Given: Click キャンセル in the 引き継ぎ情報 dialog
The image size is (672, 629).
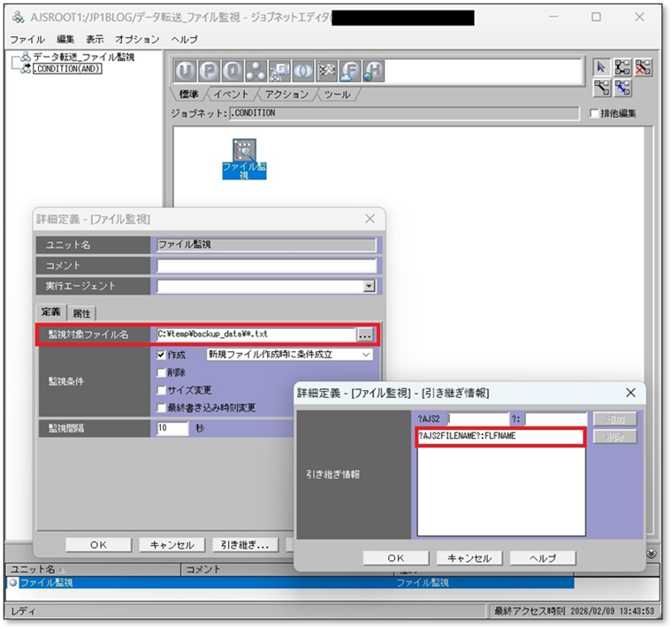Looking at the screenshot, I should 470,558.
